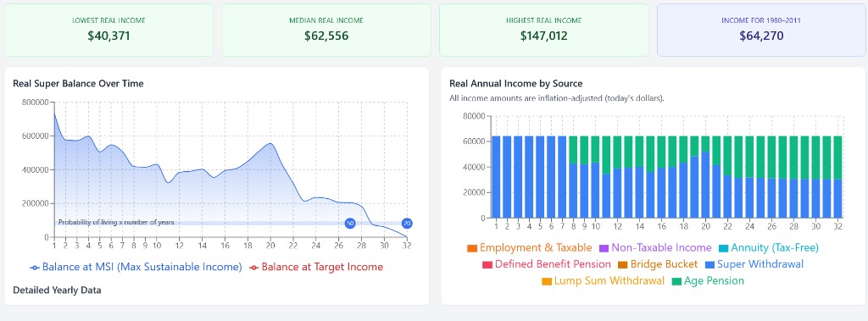Click the orange Lump Sum Withdrawal swatch
868x321 pixels.
547,282
